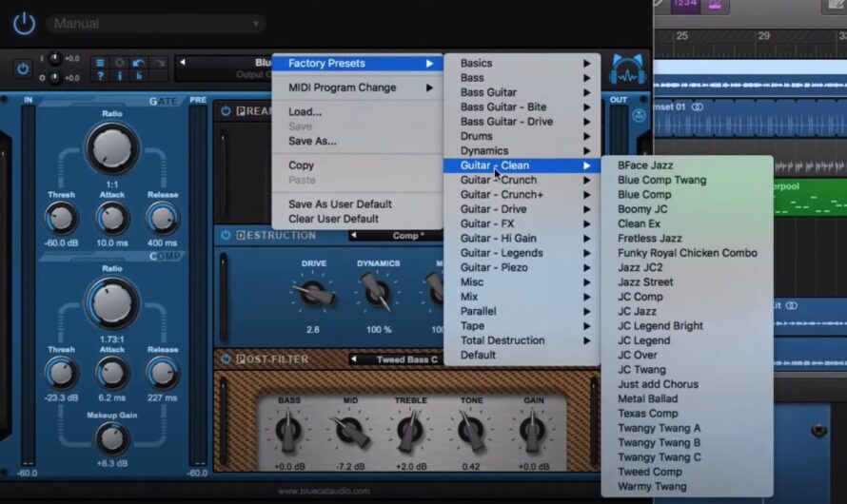Screen dimensions: 847x504
Task: Expand the Dynamics preset category
Action: tap(522, 150)
